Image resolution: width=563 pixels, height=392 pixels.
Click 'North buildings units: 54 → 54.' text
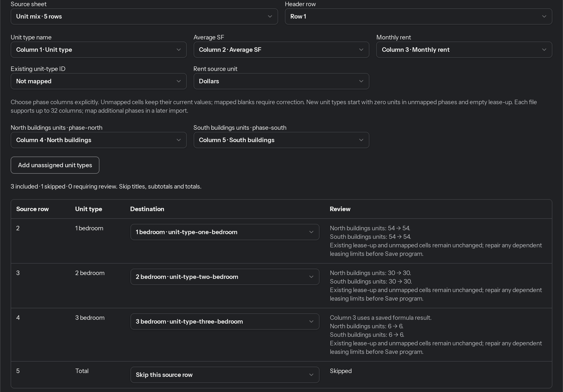(x=370, y=228)
